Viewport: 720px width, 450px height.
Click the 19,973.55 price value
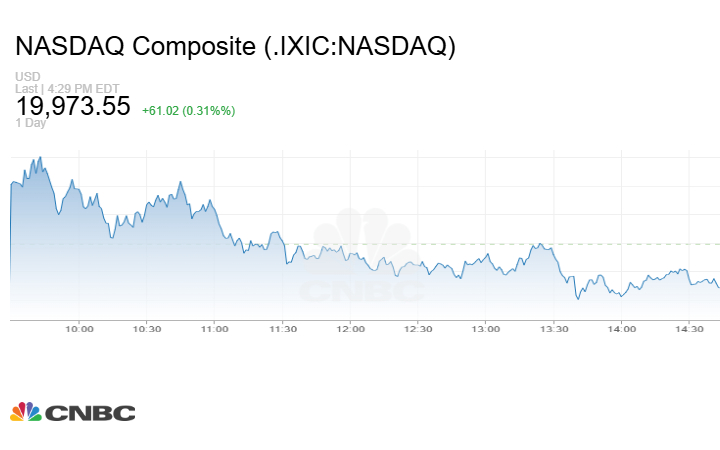(x=72, y=107)
